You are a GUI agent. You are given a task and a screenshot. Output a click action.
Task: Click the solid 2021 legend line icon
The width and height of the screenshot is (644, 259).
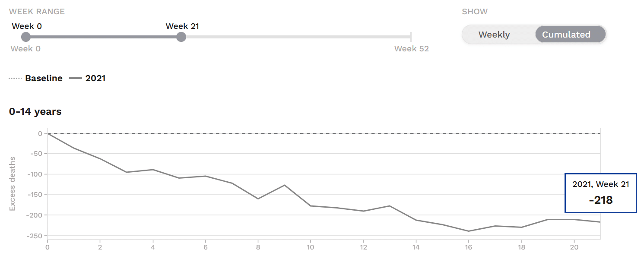(x=76, y=78)
